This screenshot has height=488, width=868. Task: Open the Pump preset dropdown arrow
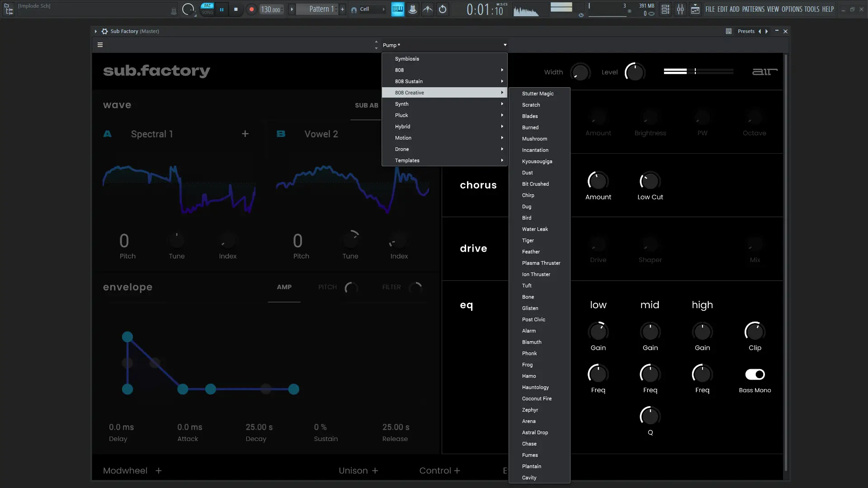pos(505,45)
